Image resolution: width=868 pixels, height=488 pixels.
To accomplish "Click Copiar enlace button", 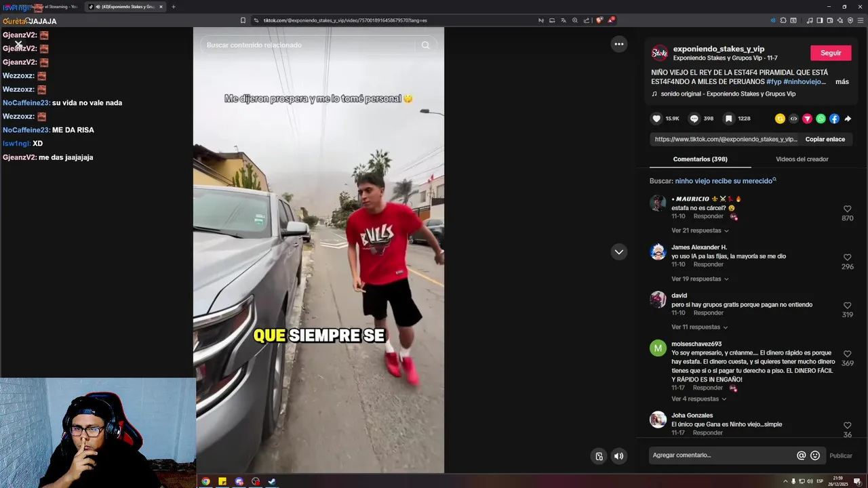I will coord(825,139).
